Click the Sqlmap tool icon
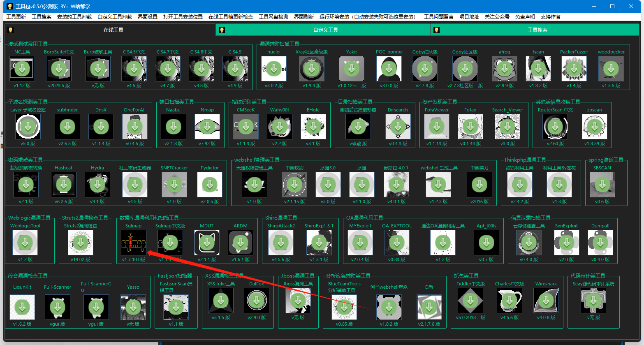Image resolution: width=644 pixels, height=345 pixels. tap(134, 243)
